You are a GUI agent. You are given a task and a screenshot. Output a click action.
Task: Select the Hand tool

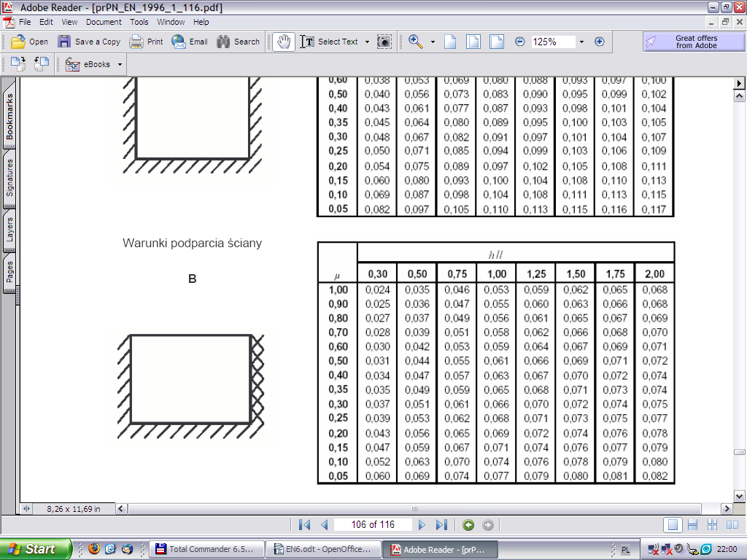pos(284,42)
